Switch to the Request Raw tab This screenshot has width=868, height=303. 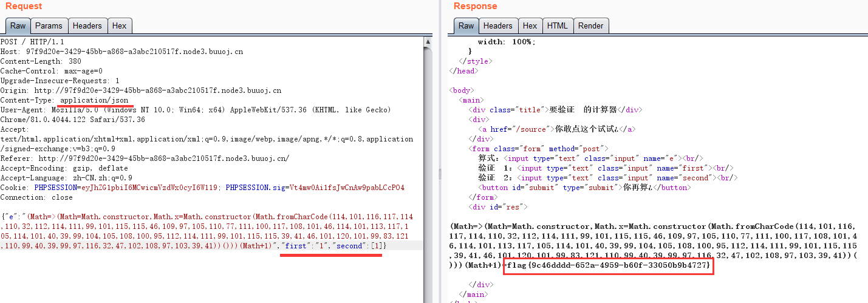18,26
